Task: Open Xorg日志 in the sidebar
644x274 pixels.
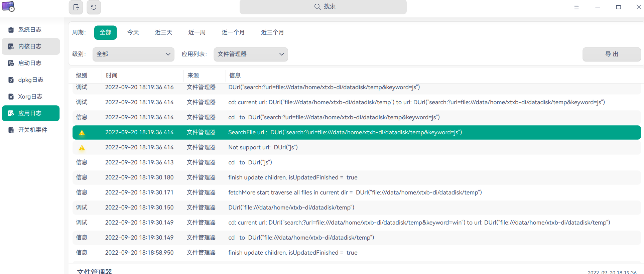Action: click(x=31, y=97)
